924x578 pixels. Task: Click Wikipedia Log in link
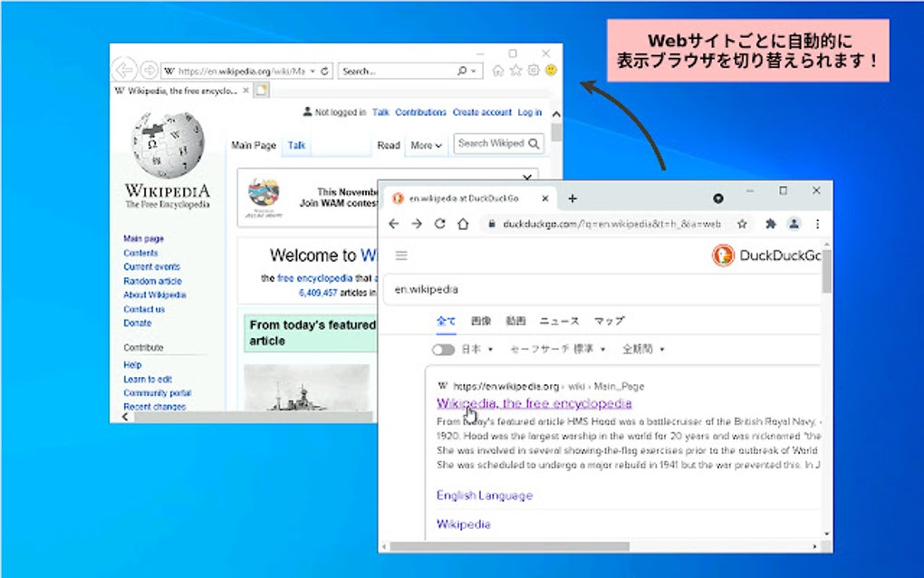coord(529,112)
